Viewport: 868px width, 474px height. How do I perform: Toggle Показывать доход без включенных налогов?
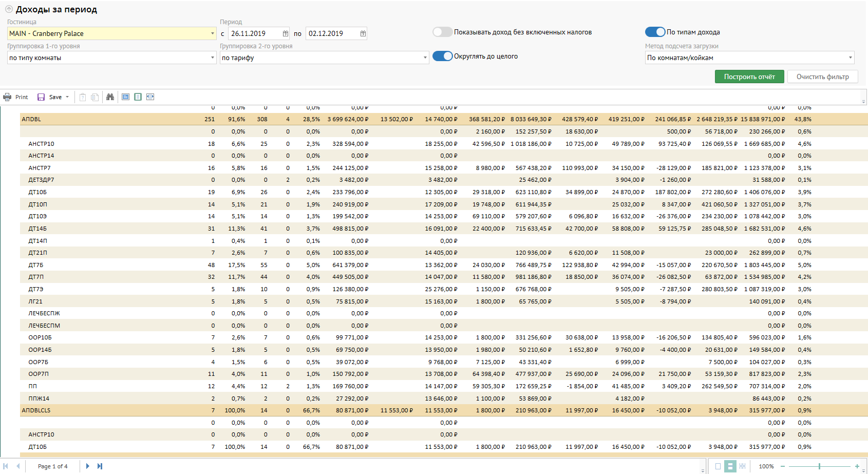point(442,32)
